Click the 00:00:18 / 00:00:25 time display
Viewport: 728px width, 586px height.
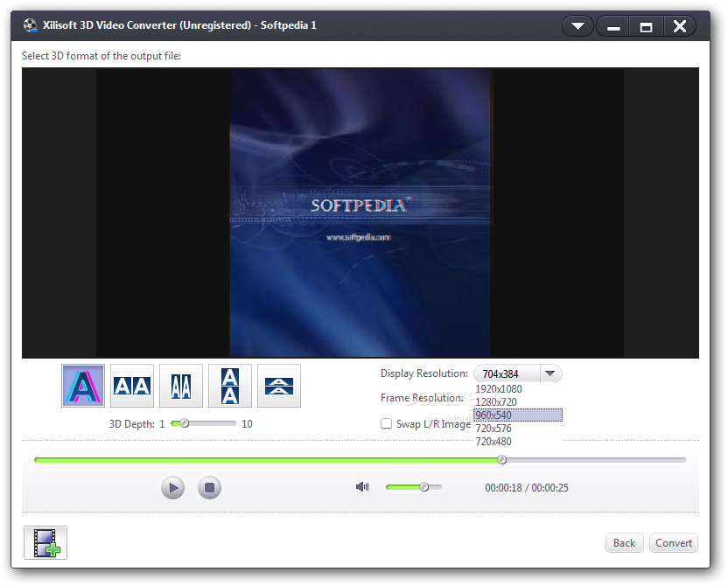tap(527, 488)
